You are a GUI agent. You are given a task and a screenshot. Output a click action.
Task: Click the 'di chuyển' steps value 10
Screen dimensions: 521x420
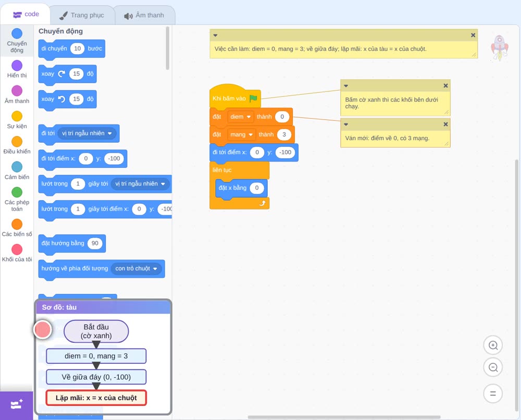click(78, 48)
